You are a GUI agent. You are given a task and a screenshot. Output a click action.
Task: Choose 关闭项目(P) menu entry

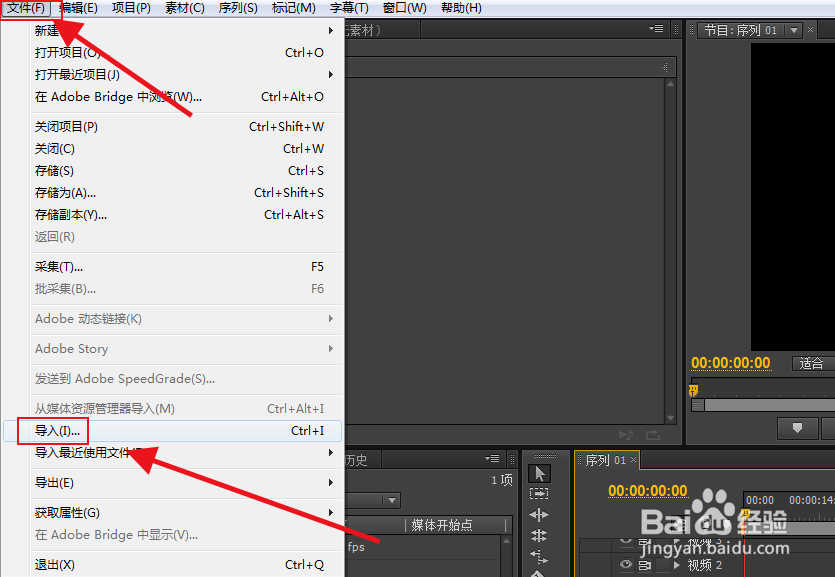click(172, 127)
